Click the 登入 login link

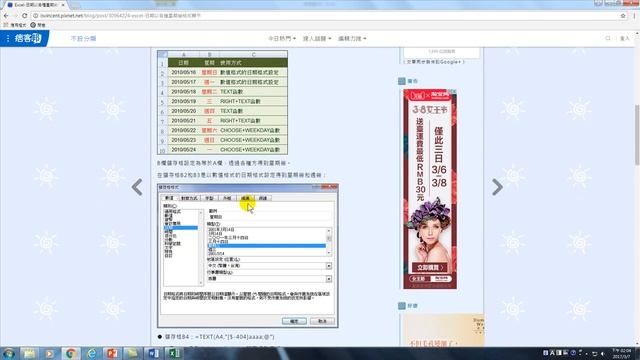click(624, 38)
